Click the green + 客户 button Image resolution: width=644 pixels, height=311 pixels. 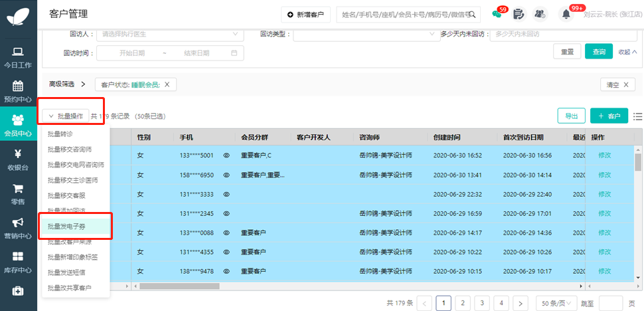(609, 116)
